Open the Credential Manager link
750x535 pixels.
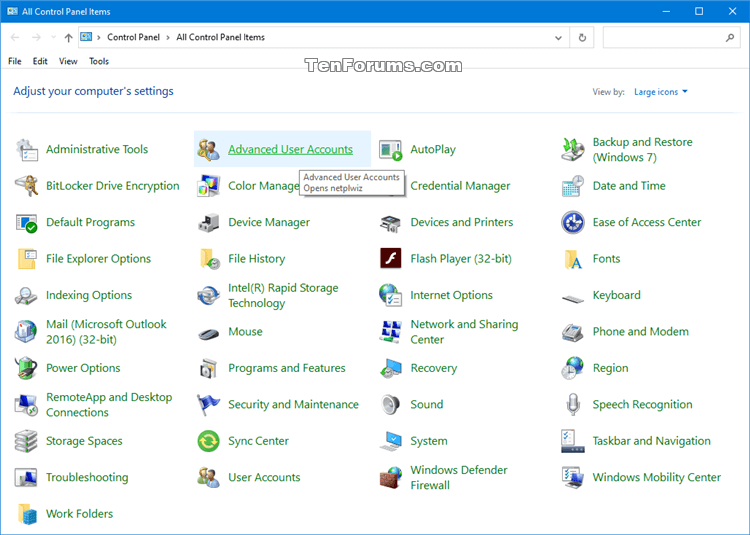[x=460, y=186]
